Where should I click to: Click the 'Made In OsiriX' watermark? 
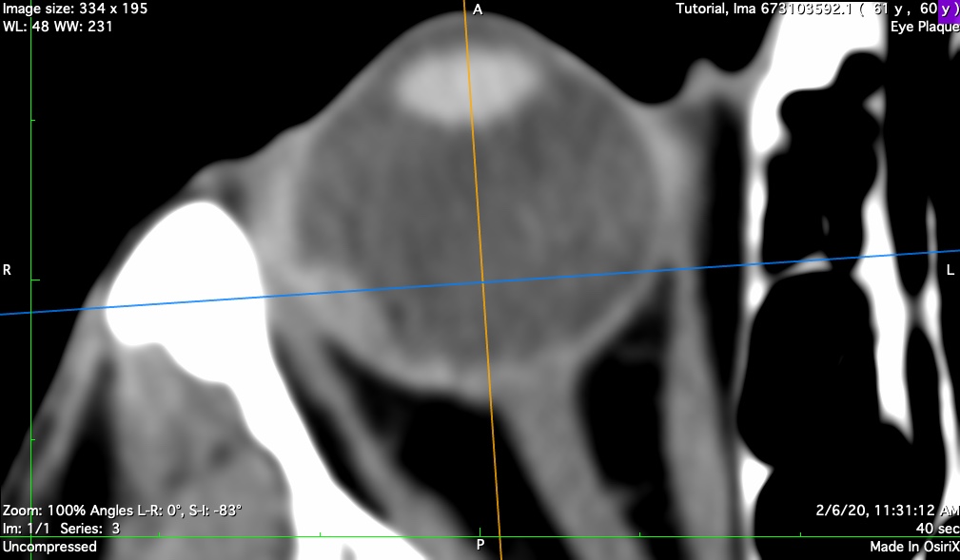914,547
